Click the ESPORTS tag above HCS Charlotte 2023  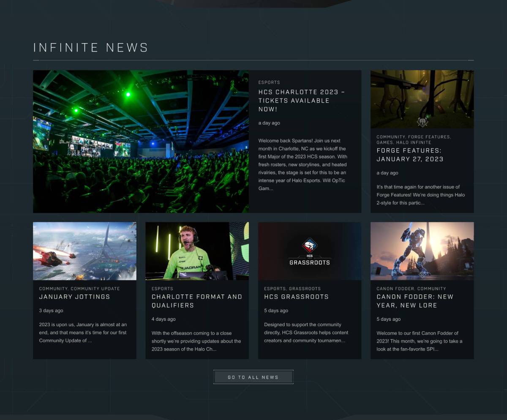[x=269, y=82]
